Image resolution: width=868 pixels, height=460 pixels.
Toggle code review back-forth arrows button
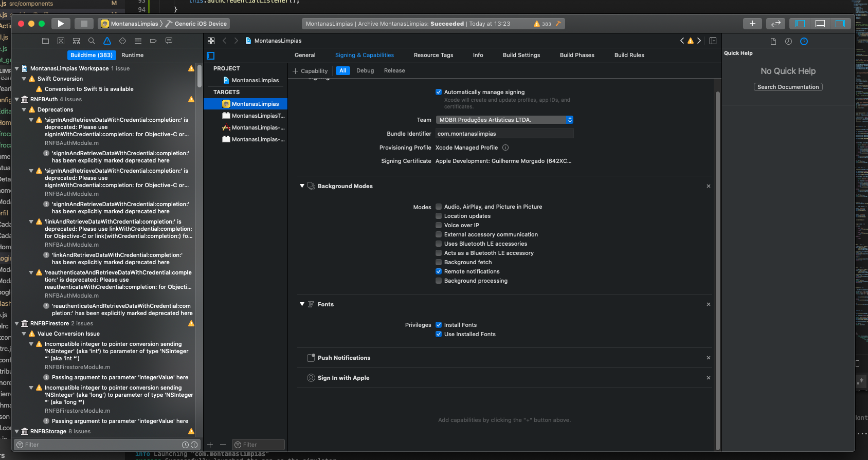point(775,24)
